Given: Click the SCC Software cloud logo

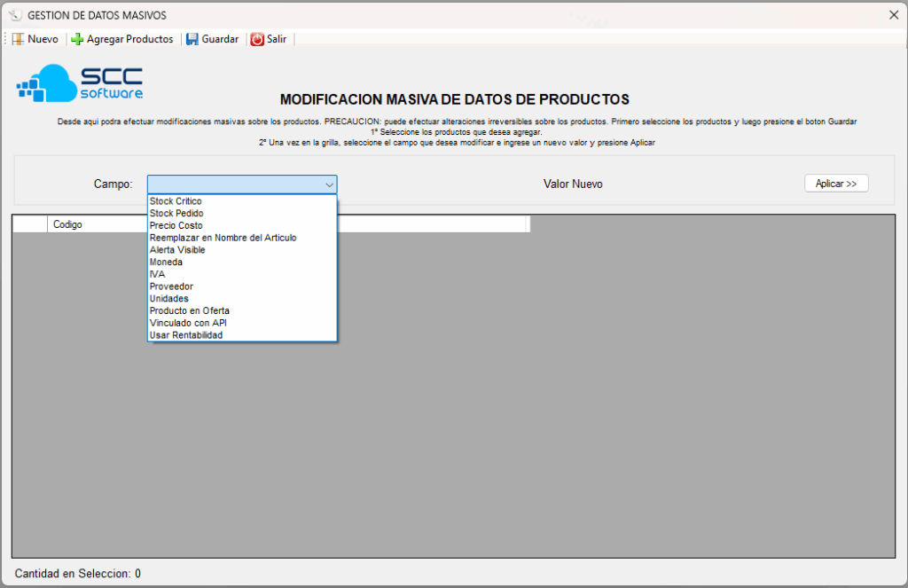Looking at the screenshot, I should (79, 83).
